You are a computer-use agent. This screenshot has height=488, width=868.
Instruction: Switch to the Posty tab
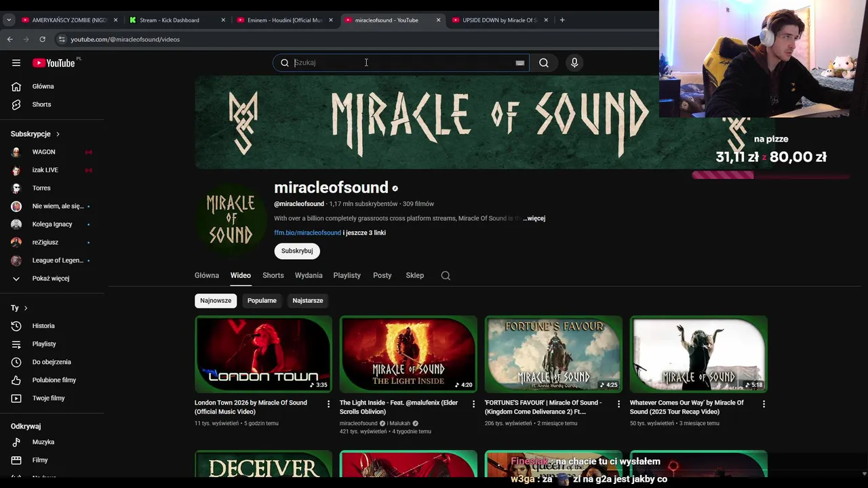(x=382, y=275)
